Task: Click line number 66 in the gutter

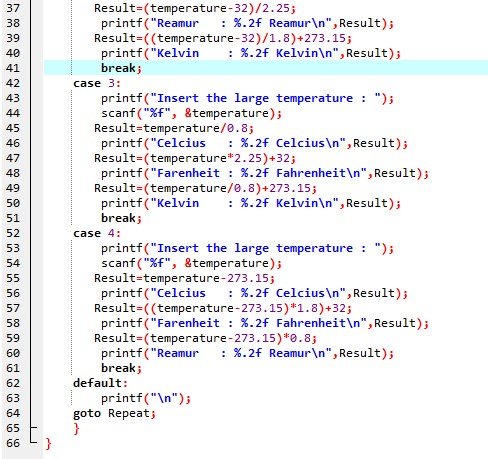Action: (13, 443)
